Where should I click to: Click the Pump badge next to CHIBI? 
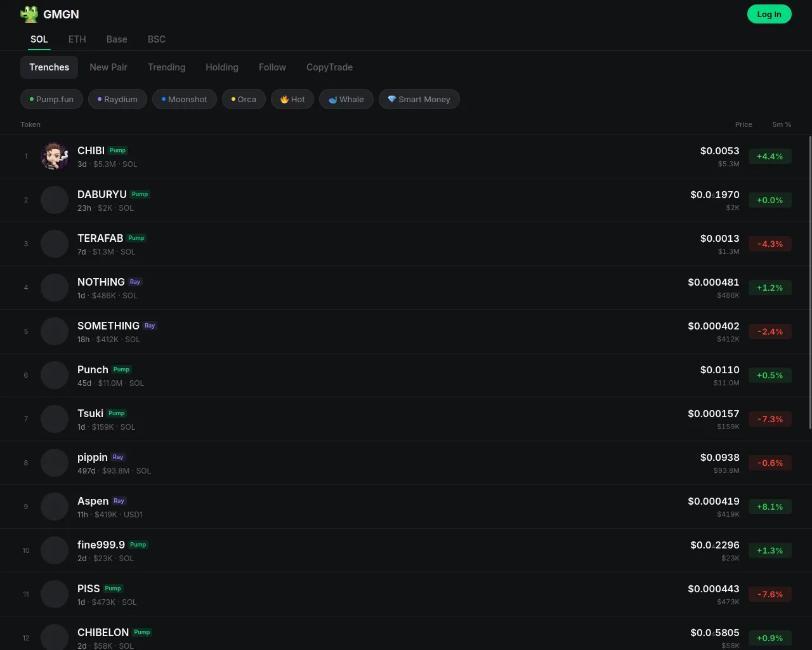click(118, 150)
